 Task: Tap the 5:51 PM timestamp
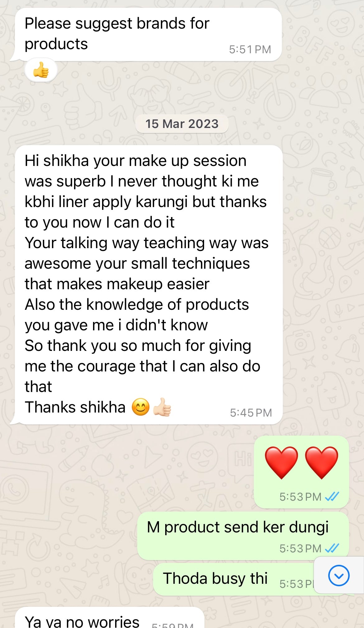pyautogui.click(x=250, y=50)
